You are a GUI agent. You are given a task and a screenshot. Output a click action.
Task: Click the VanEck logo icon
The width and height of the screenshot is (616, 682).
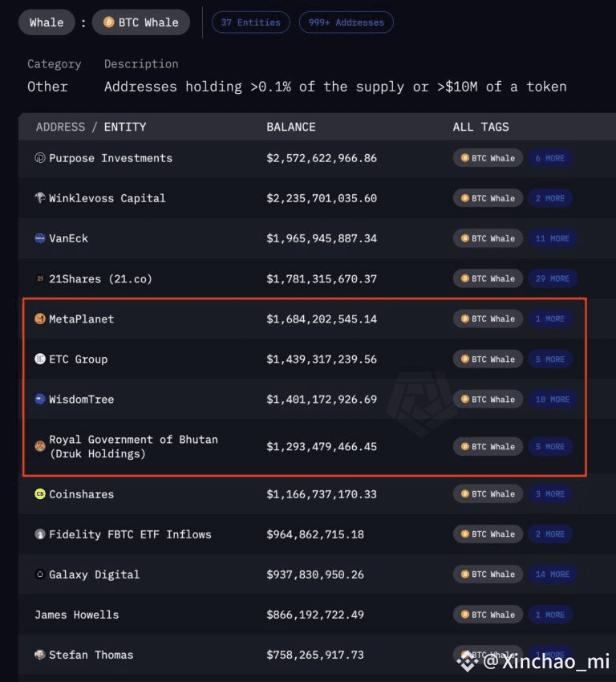point(40,238)
